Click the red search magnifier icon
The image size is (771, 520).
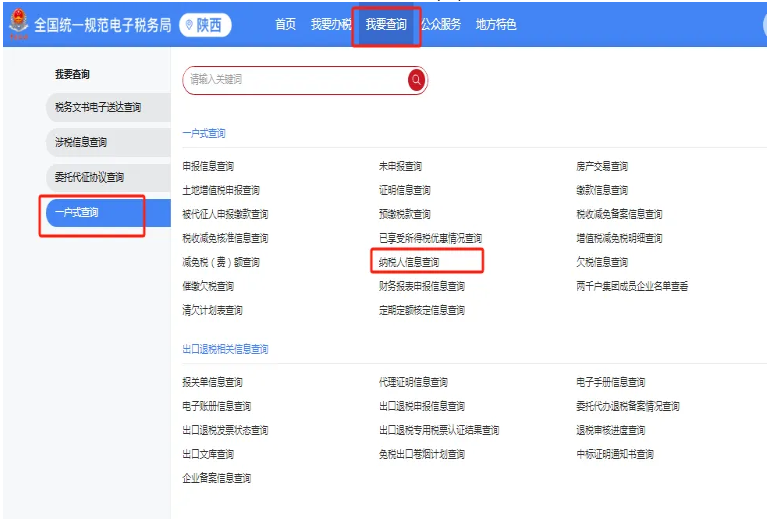point(416,80)
